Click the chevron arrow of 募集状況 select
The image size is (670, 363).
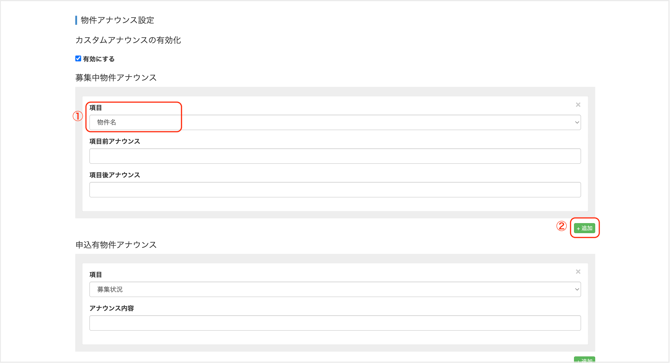click(576, 290)
